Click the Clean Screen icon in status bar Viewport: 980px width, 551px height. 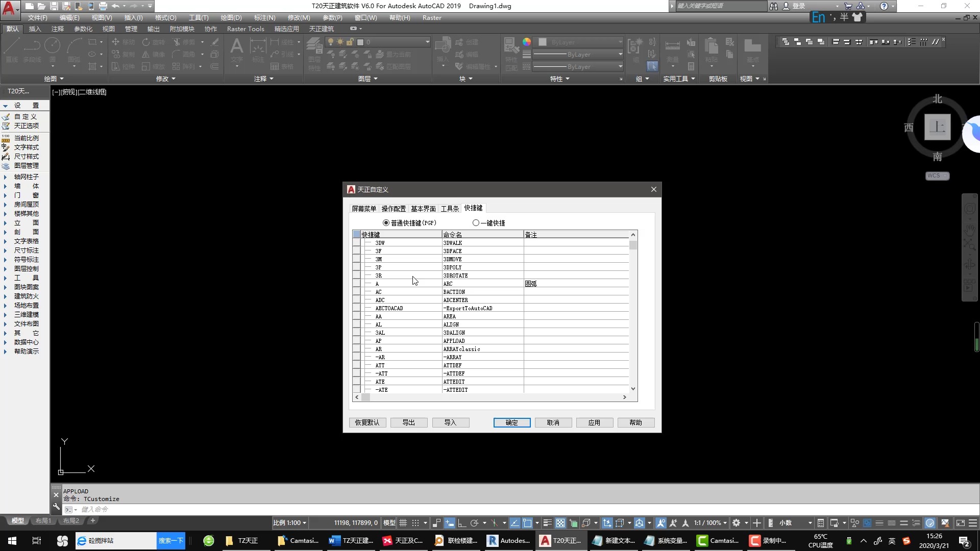coord(960,523)
